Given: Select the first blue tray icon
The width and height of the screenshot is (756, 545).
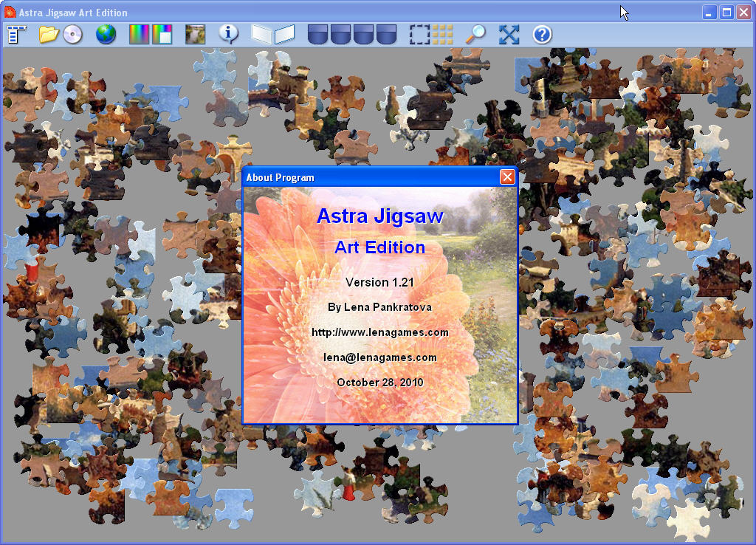Looking at the screenshot, I should pos(317,35).
